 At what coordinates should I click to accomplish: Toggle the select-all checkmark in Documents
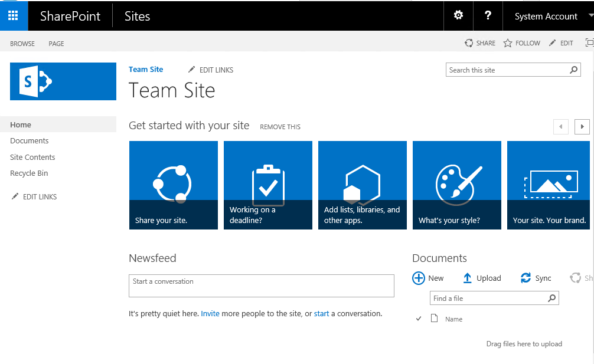click(419, 319)
